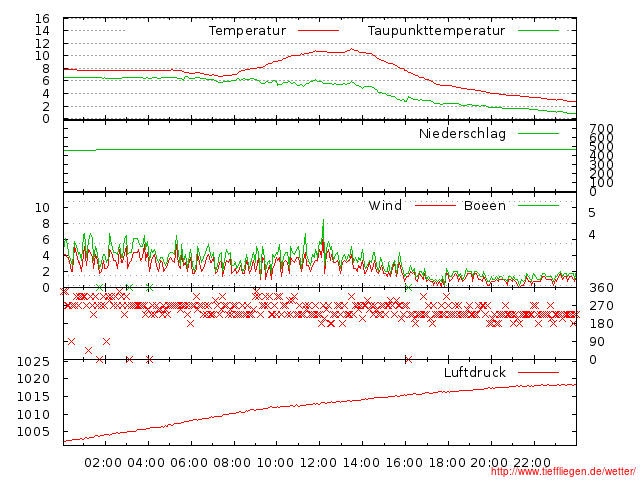Click the red Luftdruck legend line

[x=538, y=372]
